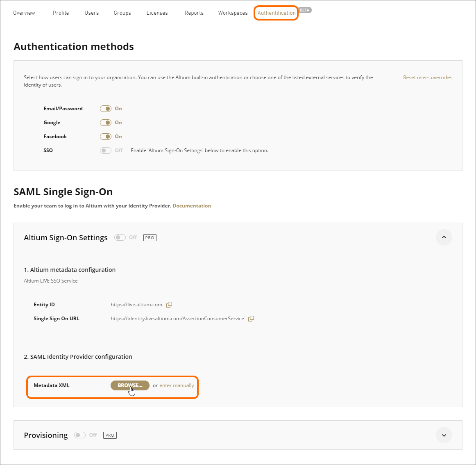The width and height of the screenshot is (476, 465).
Task: Enable Altium Sign-On Settings toggle
Action: tap(120, 237)
